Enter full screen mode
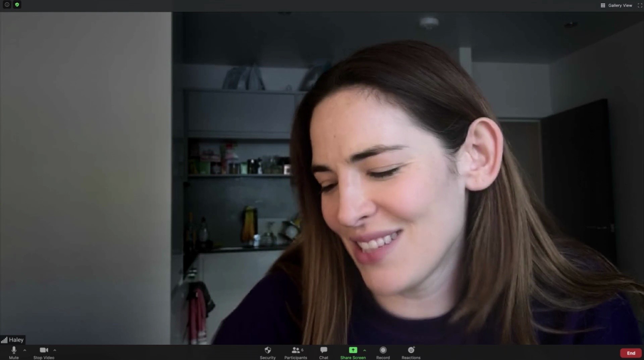Image resolution: width=644 pixels, height=360 pixels. click(x=640, y=5)
